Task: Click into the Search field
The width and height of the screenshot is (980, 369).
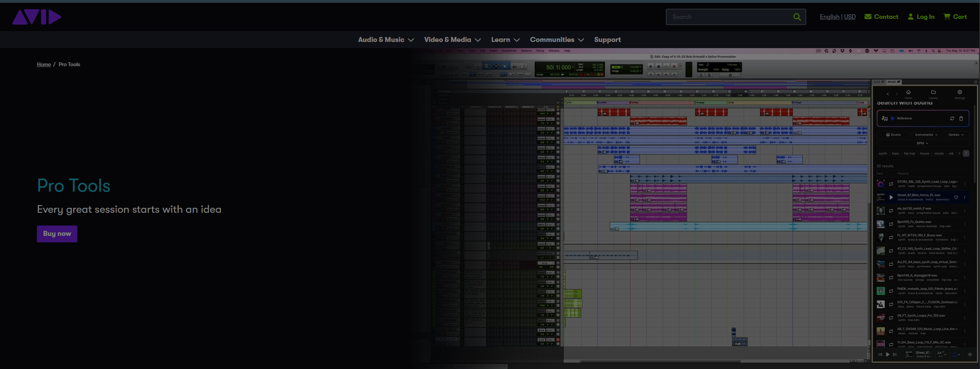Action: pos(729,17)
